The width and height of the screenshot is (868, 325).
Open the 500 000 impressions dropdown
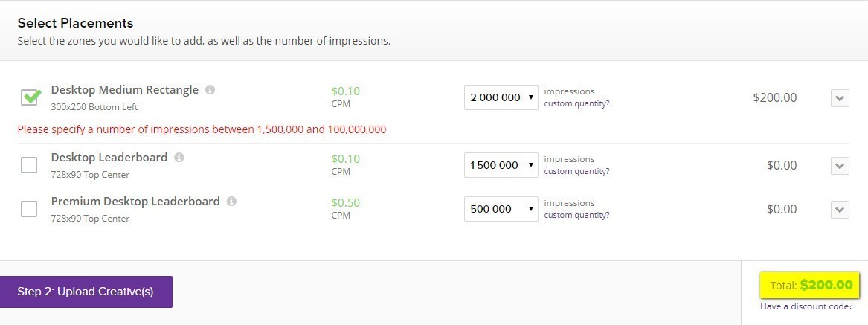coord(501,209)
